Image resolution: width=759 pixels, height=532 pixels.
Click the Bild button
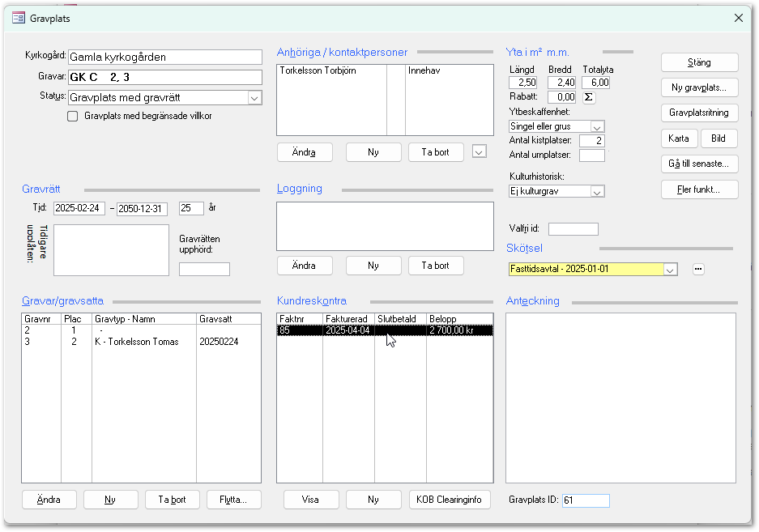(x=718, y=138)
